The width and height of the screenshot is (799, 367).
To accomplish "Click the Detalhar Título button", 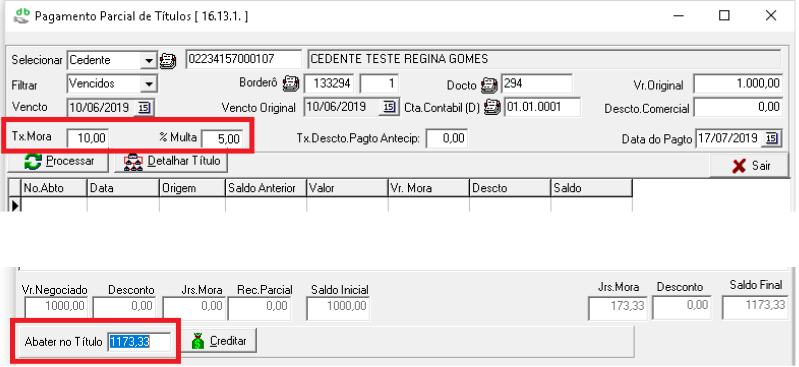I will (171, 162).
